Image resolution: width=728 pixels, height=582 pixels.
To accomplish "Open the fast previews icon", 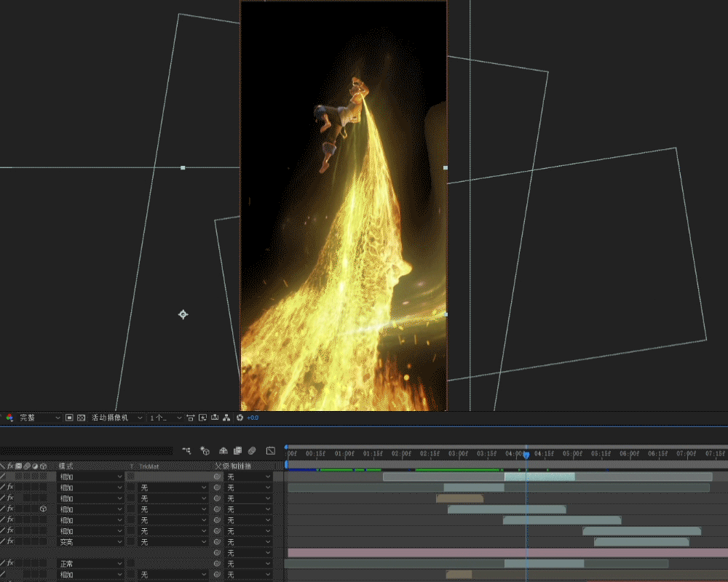I will pos(203,418).
